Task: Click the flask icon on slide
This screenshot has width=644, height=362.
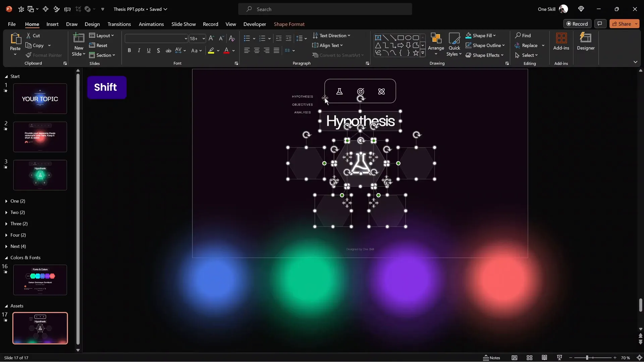Action: [339, 92]
